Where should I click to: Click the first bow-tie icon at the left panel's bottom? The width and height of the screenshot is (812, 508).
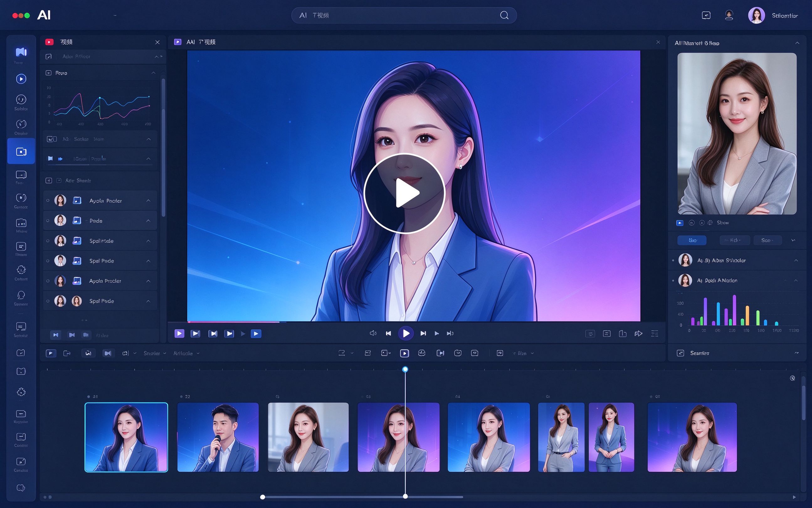click(x=56, y=335)
